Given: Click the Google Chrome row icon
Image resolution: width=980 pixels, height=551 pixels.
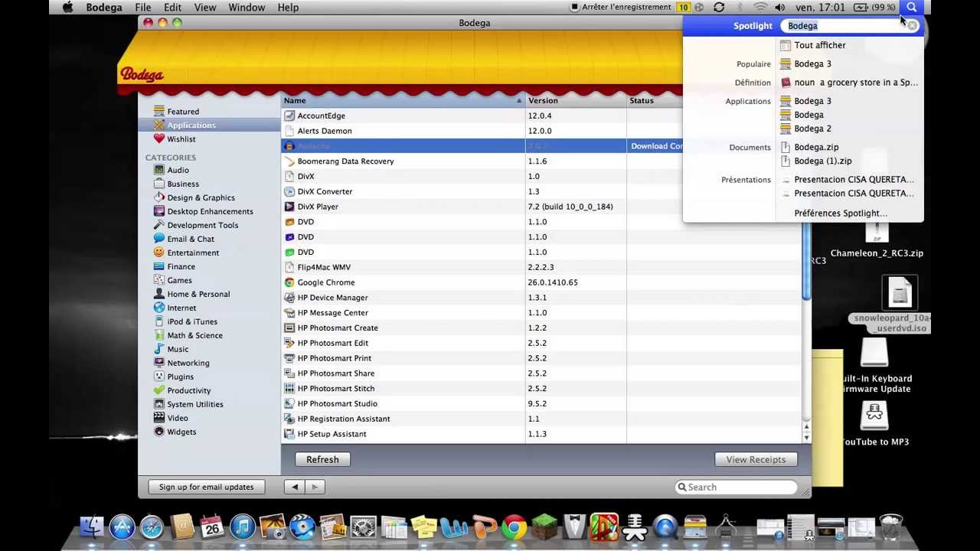Looking at the screenshot, I should pyautogui.click(x=289, y=282).
